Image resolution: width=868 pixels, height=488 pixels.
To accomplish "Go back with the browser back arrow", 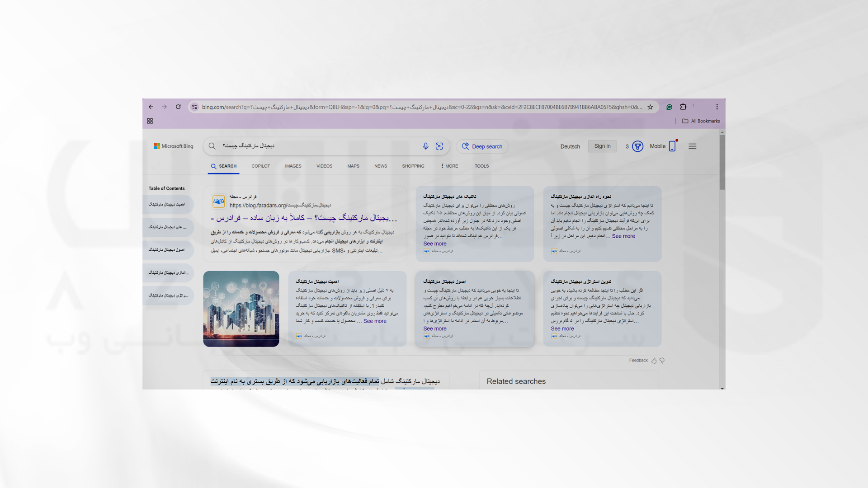I will 151,107.
